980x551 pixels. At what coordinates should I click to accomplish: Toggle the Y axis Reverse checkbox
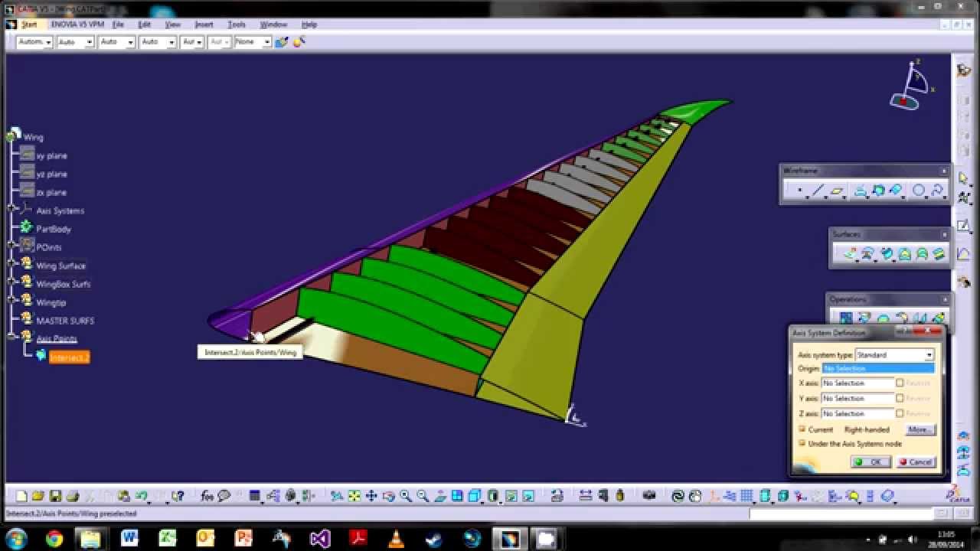point(900,398)
